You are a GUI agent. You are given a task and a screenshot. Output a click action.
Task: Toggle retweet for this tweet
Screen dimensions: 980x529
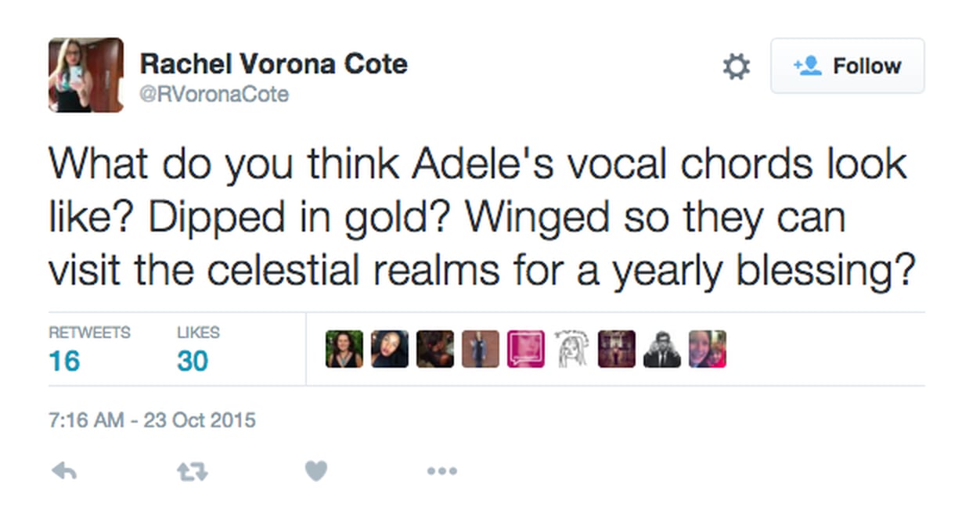point(191,470)
